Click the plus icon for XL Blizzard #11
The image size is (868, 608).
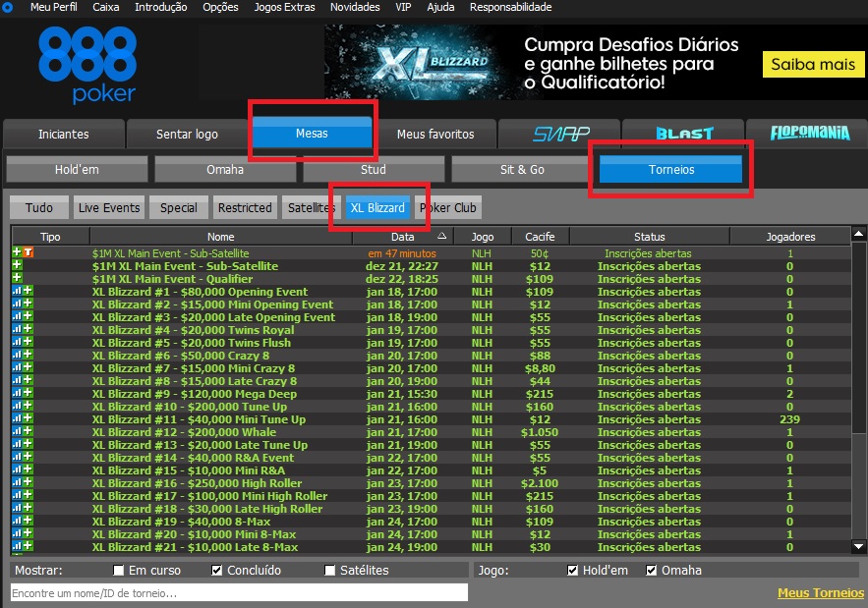click(29, 418)
